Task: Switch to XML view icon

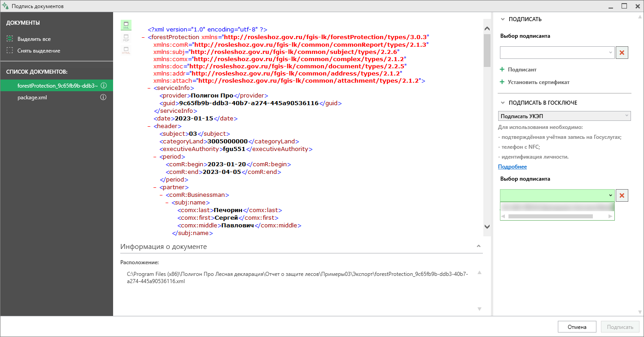Action: point(126,25)
